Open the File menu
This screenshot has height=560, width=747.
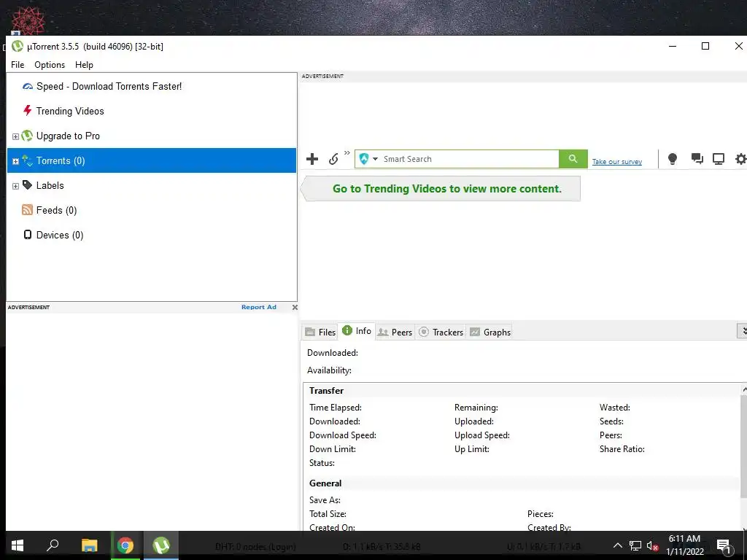[18, 65]
